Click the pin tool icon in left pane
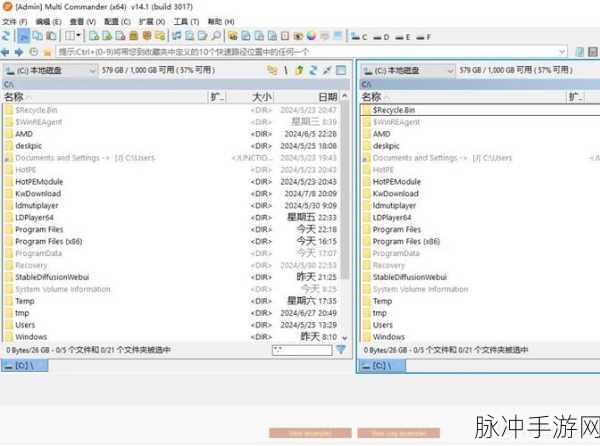Image resolution: width=600 pixels, height=446 pixels. (327, 70)
